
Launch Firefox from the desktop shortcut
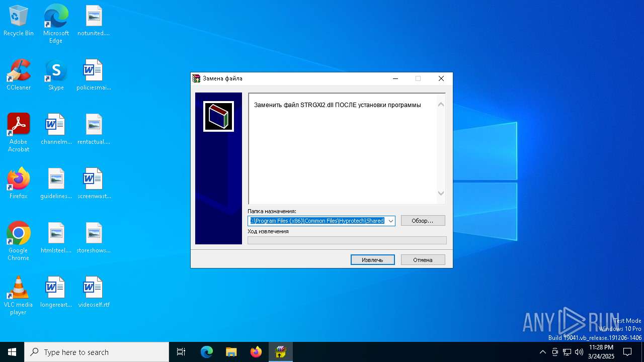(19, 184)
